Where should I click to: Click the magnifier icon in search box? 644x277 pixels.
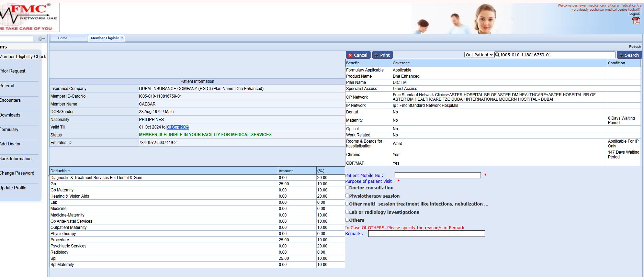[497, 55]
